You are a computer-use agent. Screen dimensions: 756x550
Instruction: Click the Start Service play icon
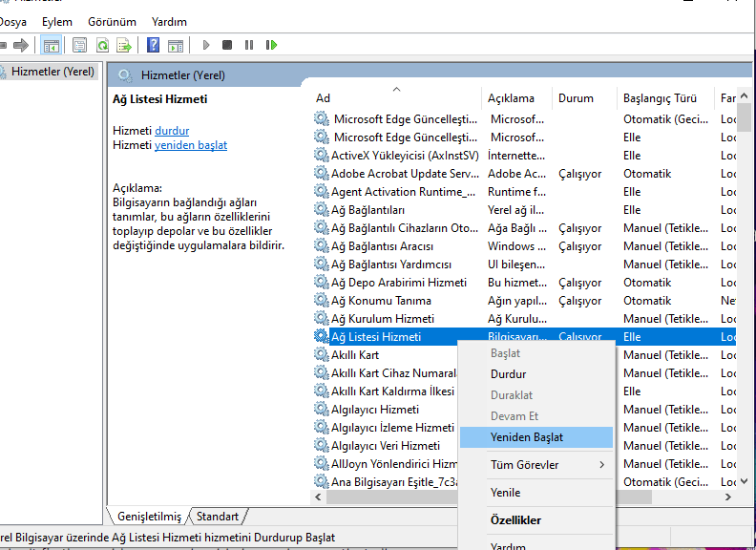click(205, 45)
